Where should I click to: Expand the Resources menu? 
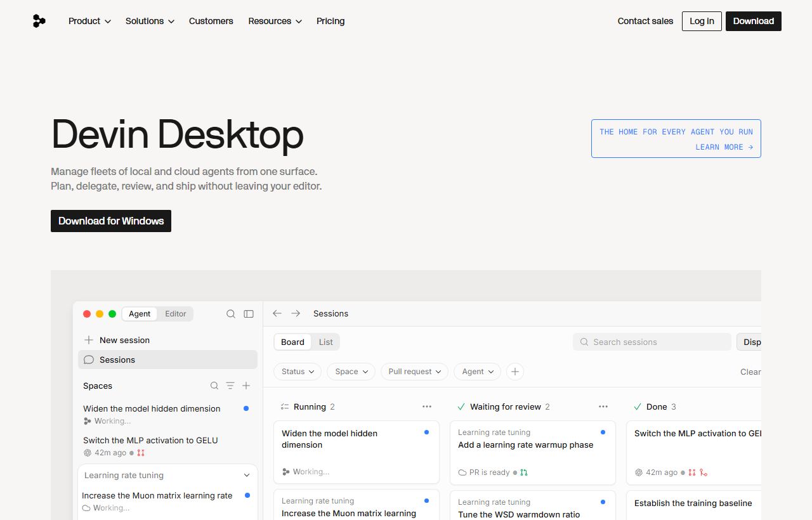(275, 21)
